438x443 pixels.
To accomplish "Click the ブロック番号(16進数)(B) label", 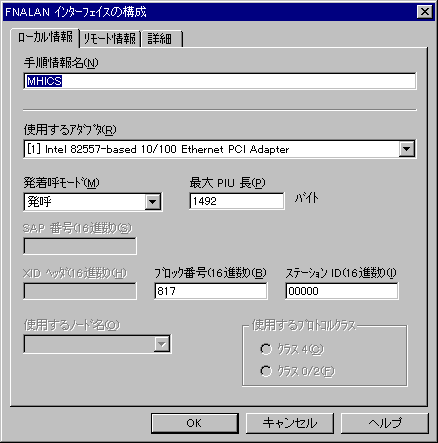I will tap(210, 273).
